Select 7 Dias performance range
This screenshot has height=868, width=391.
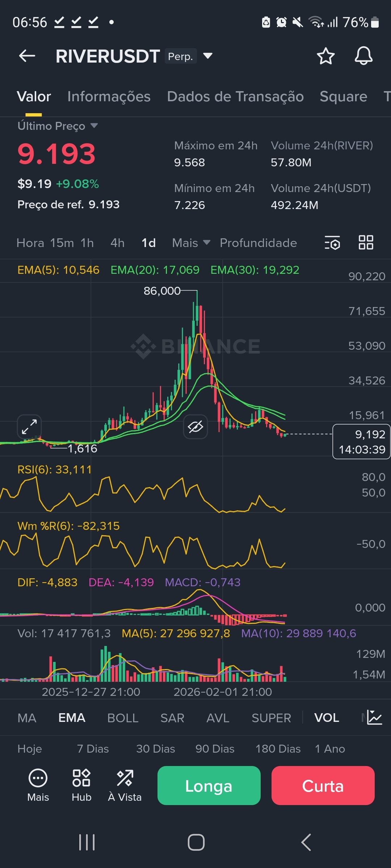93,749
